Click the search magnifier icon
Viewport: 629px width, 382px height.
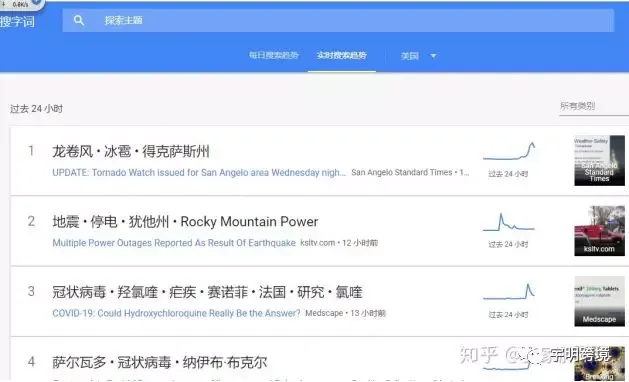click(79, 20)
